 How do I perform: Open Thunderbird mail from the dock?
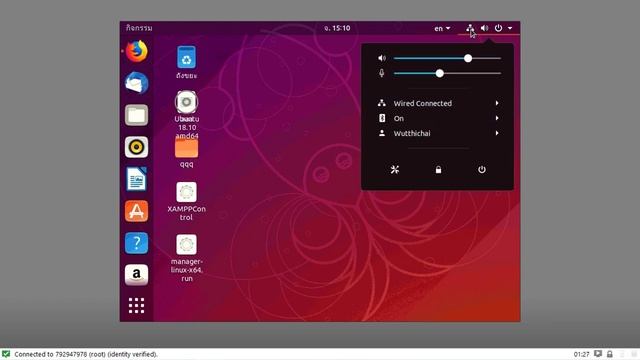[x=137, y=83]
